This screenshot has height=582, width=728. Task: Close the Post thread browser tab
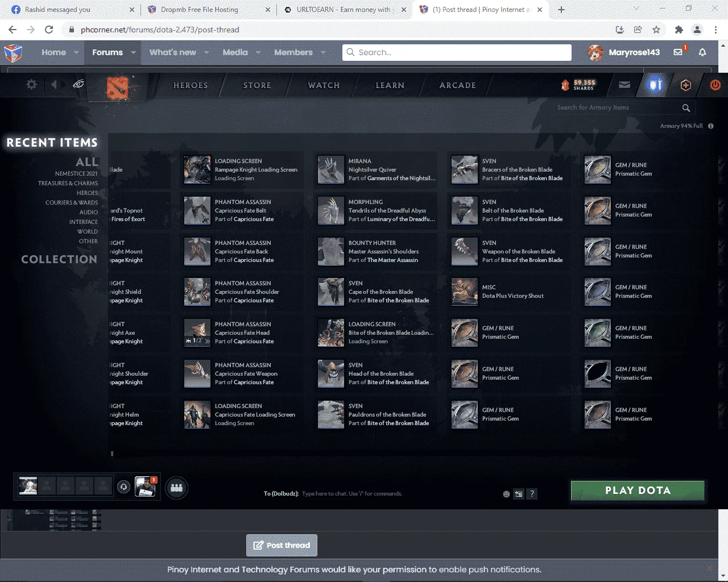coord(540,10)
